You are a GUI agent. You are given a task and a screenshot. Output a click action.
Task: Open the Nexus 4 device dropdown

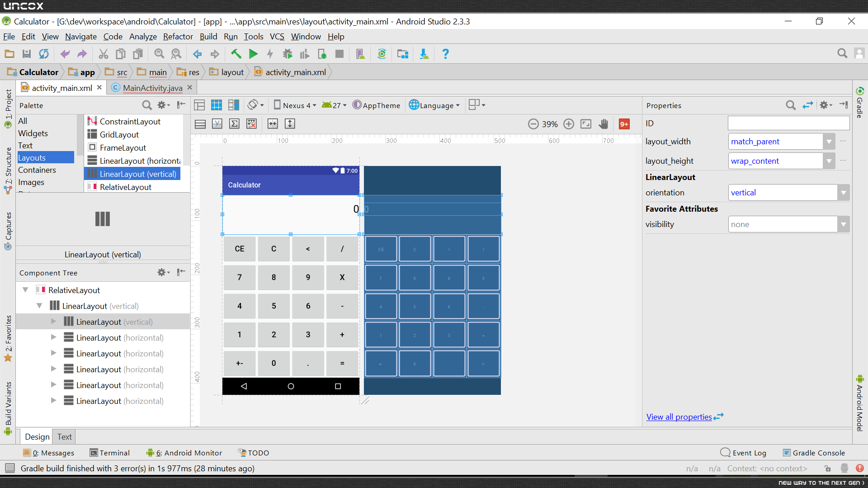pos(295,105)
